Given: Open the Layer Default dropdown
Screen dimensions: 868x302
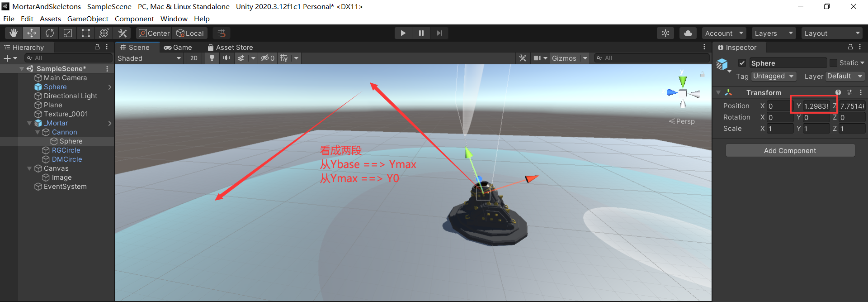Looking at the screenshot, I should pos(845,76).
